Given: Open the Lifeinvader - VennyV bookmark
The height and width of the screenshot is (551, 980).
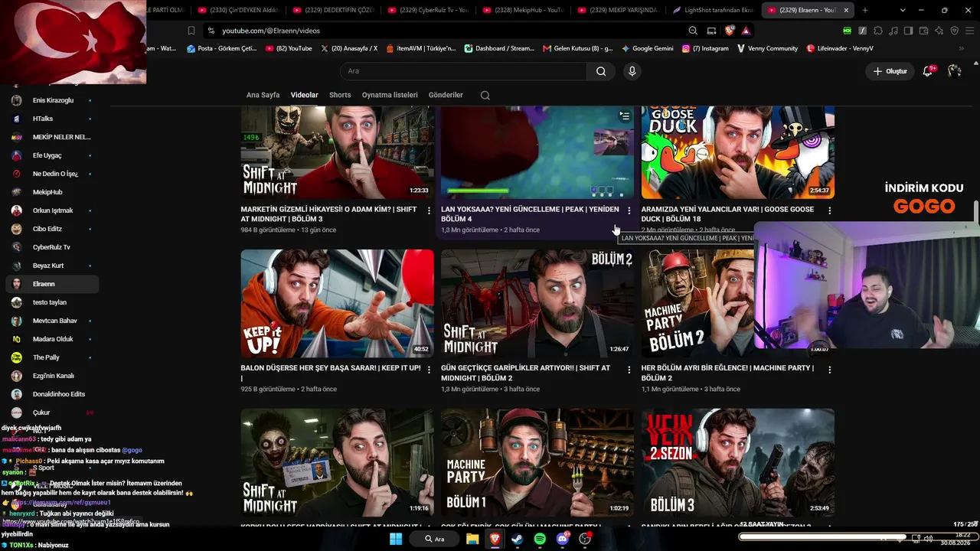Looking at the screenshot, I should [840, 48].
